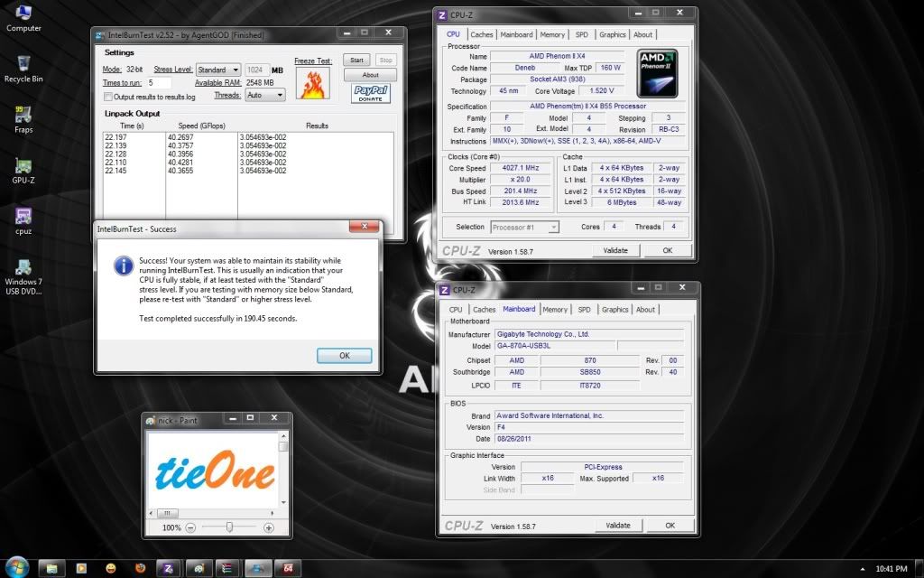Image resolution: width=924 pixels, height=578 pixels.
Task: Click the flame Freeze Test image in IntelBurnTest
Action: click(x=312, y=83)
